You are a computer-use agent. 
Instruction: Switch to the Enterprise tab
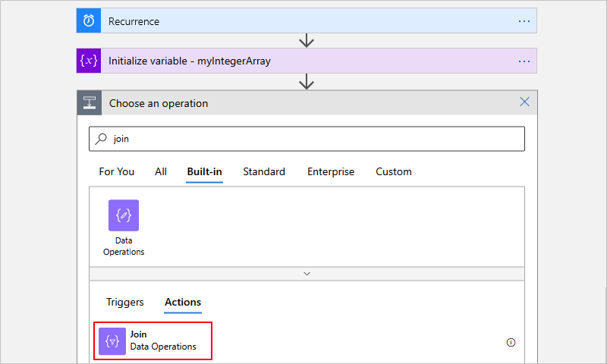[330, 172]
